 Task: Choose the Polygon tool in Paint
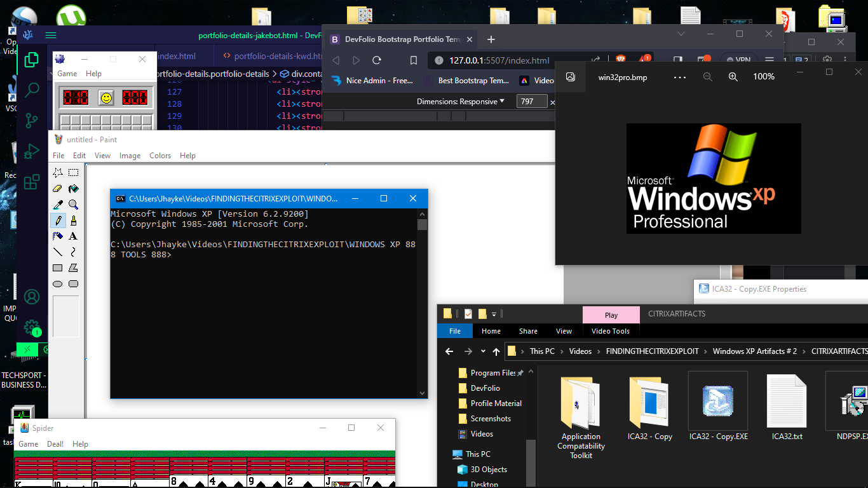pos(74,268)
